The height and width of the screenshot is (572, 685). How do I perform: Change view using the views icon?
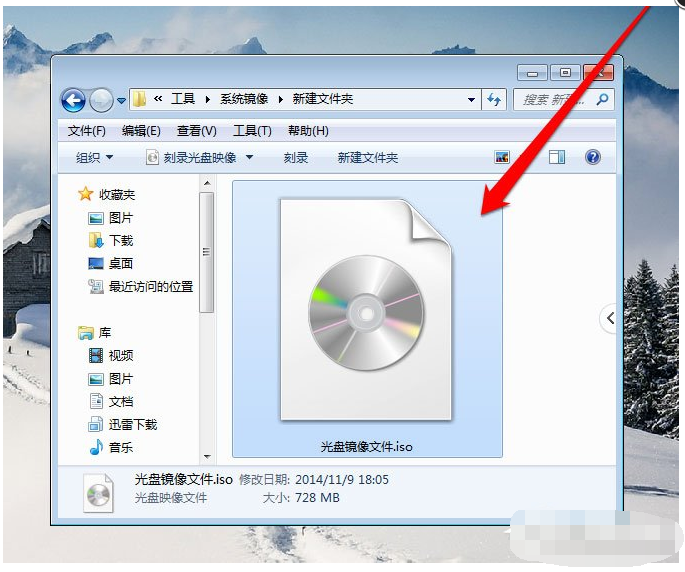coord(502,157)
